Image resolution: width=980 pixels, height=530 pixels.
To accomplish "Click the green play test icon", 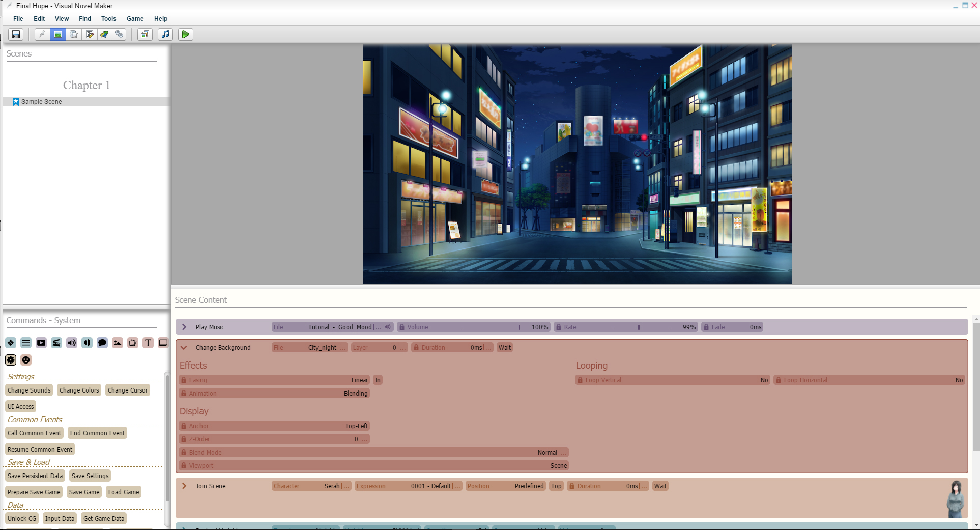I will [x=185, y=34].
